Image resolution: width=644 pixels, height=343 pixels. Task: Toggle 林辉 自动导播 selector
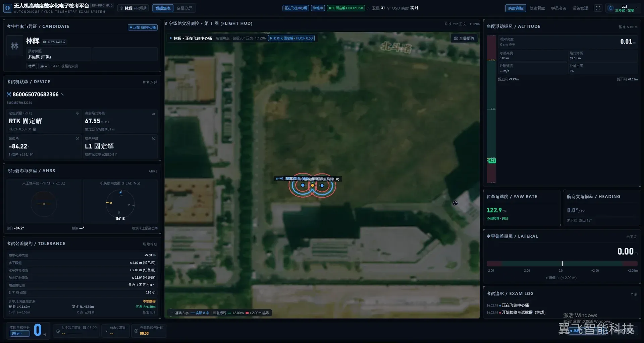point(133,8)
